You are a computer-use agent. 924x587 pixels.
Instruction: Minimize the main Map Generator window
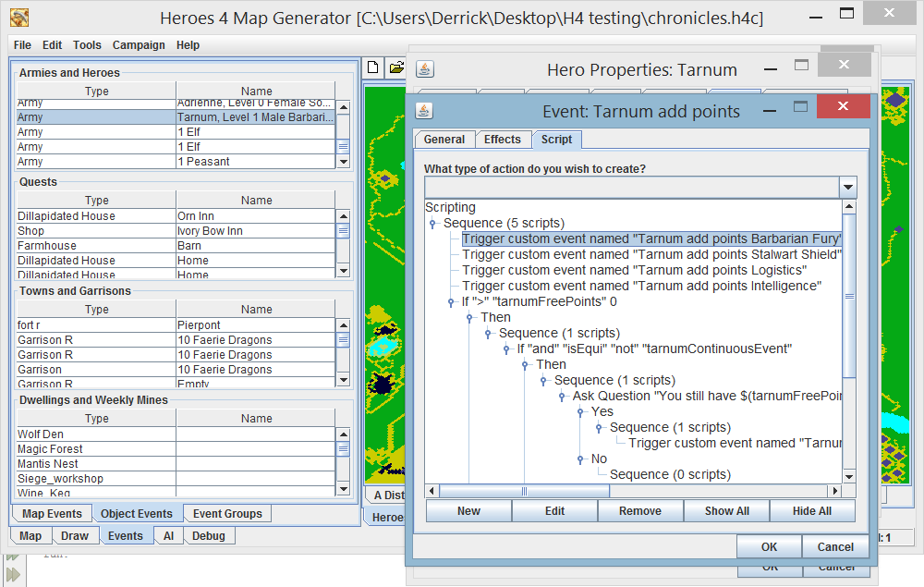click(816, 18)
